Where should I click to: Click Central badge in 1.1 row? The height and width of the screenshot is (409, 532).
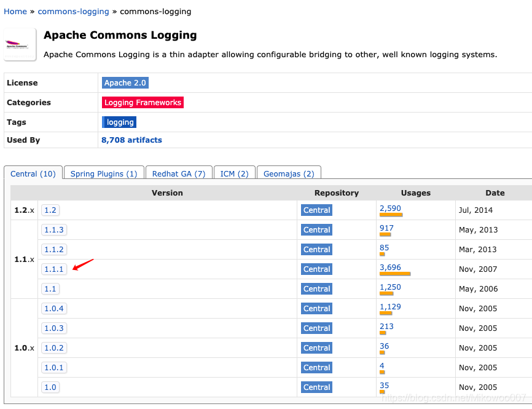[x=316, y=289]
